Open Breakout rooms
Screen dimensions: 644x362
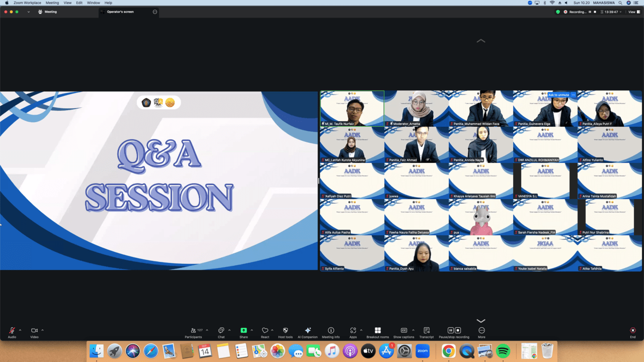pos(377,331)
